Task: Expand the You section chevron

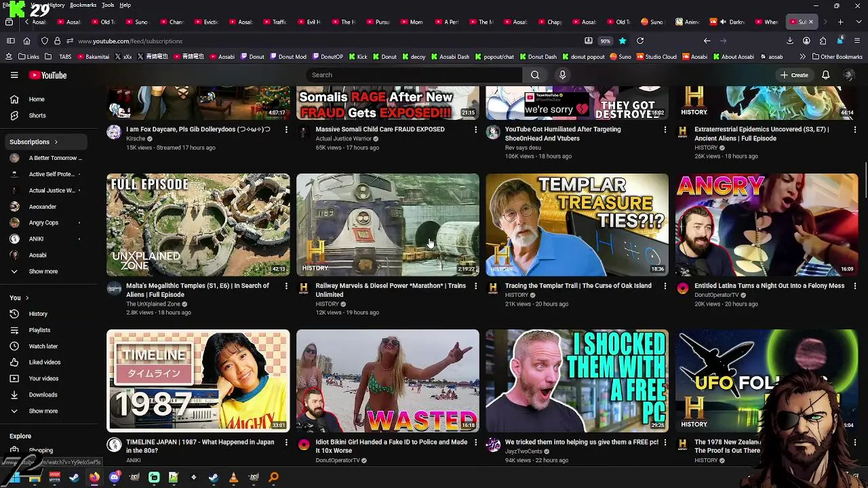Action: pos(26,298)
